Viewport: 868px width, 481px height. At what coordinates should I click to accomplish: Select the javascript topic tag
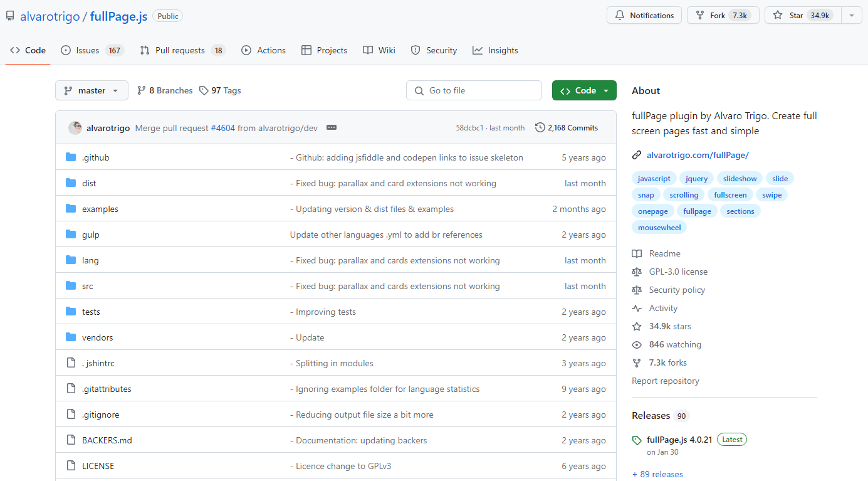[x=654, y=178]
